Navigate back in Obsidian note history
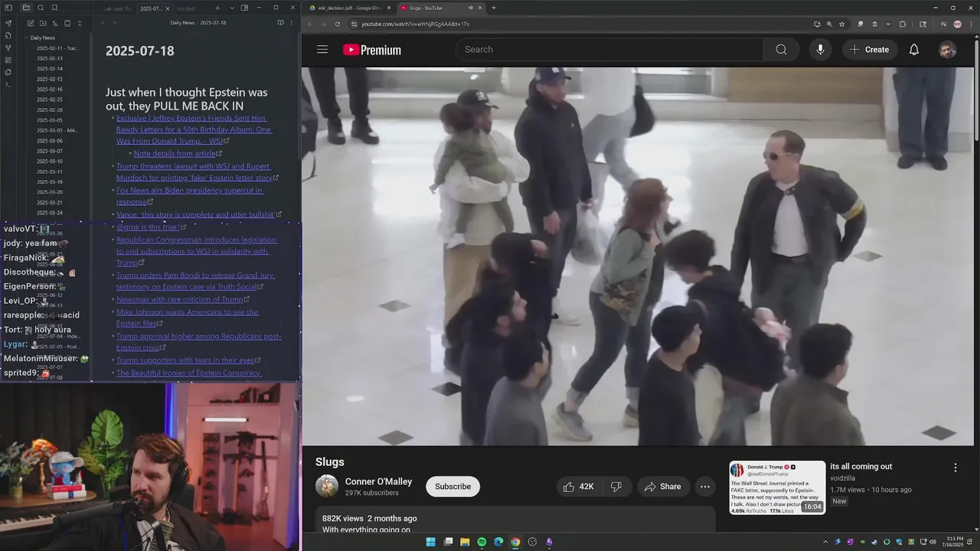The width and height of the screenshot is (980, 551). (103, 23)
